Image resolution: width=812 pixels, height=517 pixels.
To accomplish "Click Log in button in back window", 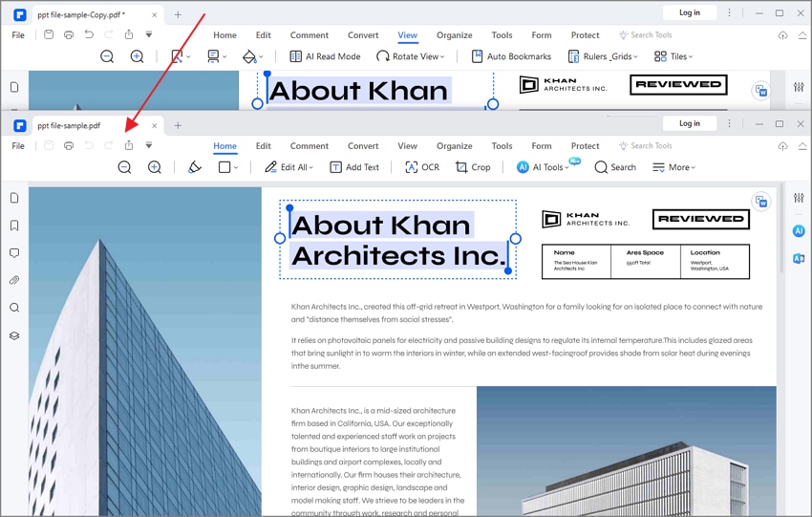I will (690, 12).
